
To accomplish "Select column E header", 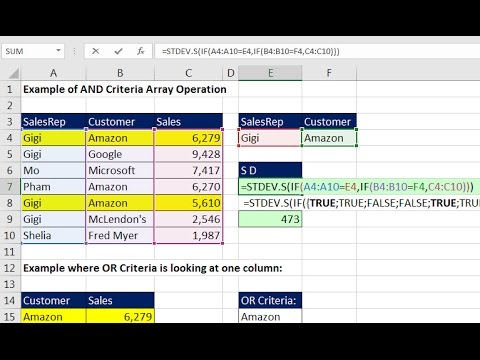I will (x=270, y=73).
